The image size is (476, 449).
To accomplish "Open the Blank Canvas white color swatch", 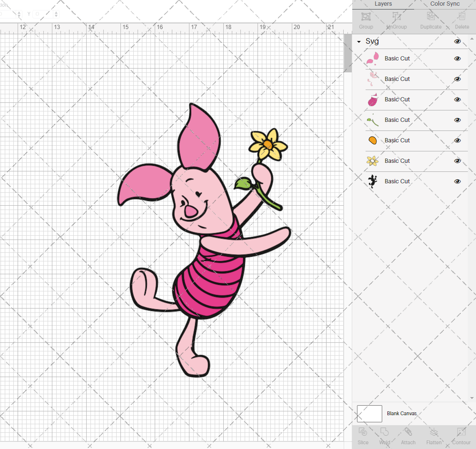I will coord(369,413).
